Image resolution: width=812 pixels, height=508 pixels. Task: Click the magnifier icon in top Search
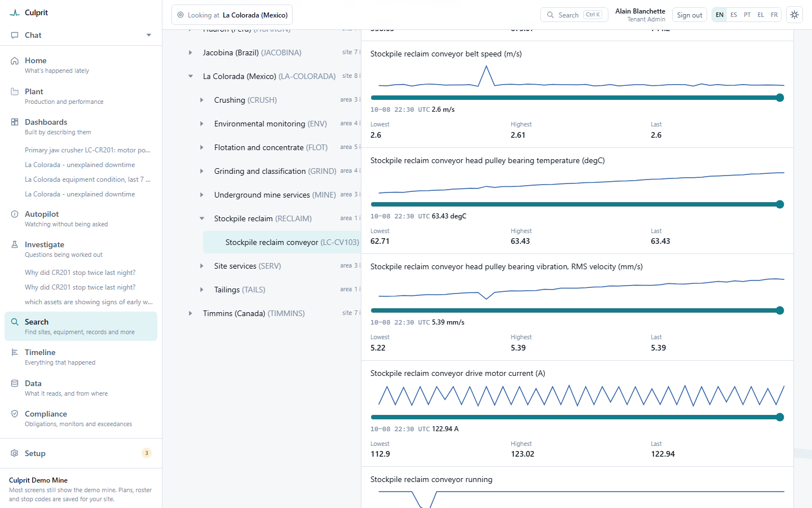(x=550, y=15)
